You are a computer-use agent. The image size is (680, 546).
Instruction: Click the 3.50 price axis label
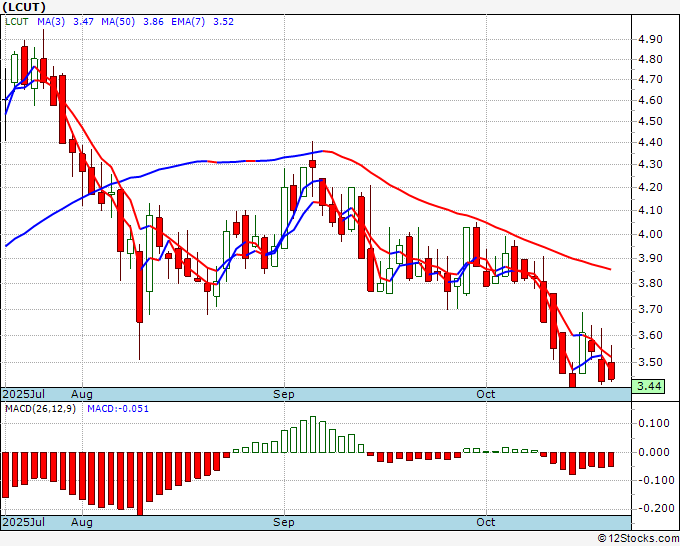coord(650,362)
